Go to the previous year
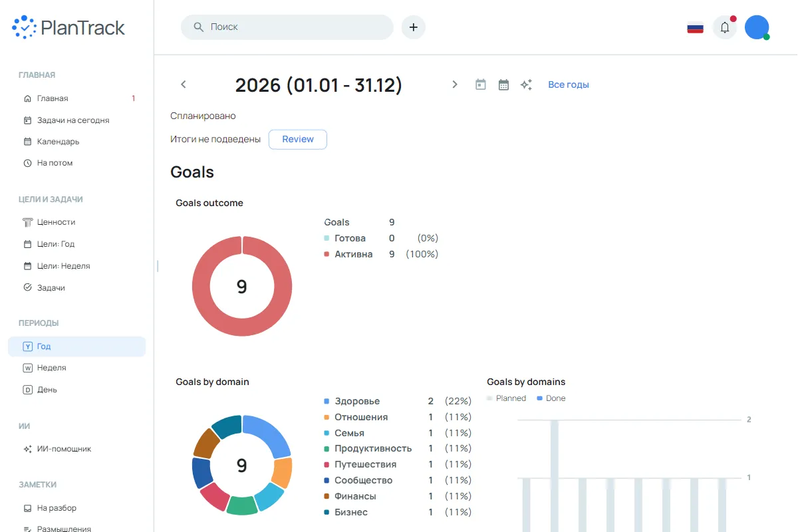 click(x=184, y=84)
